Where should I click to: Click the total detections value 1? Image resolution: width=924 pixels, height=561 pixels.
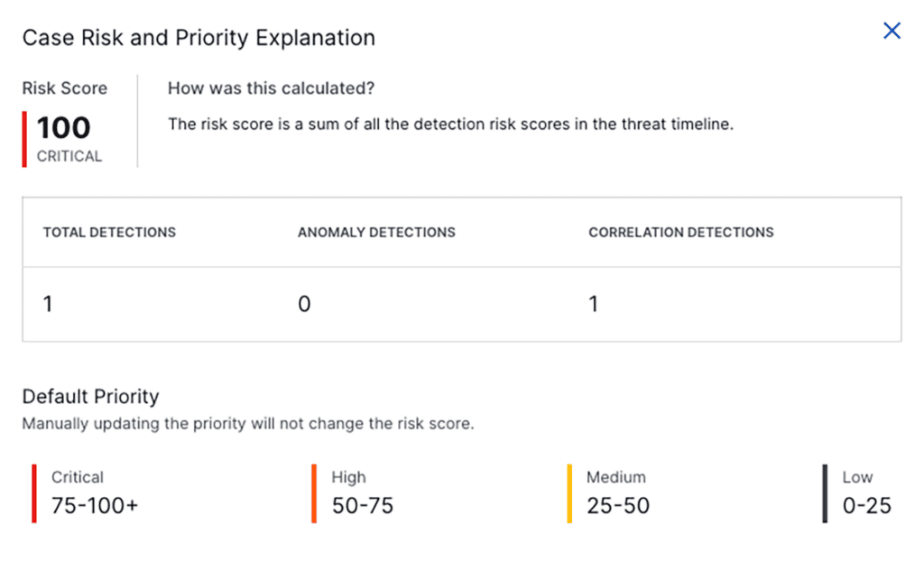point(48,304)
